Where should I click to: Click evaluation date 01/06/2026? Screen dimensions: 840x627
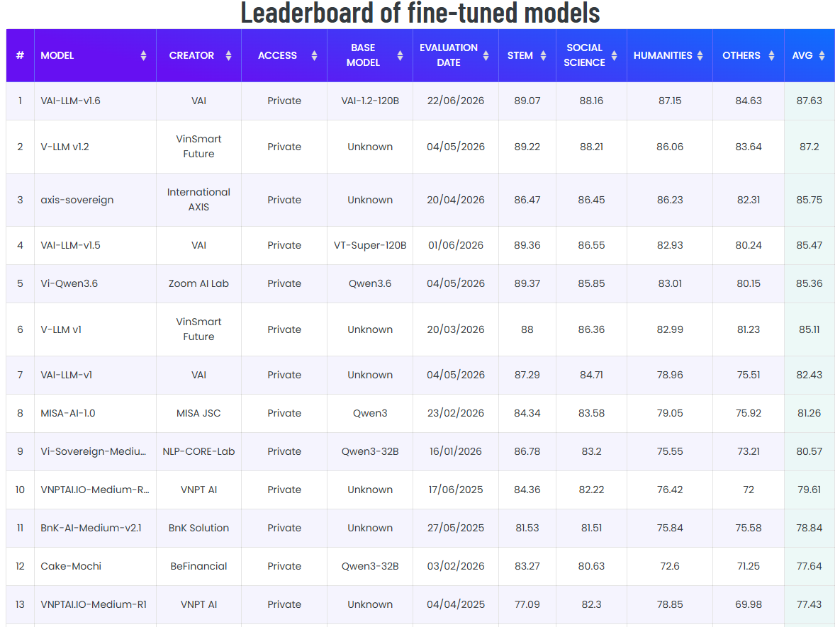pyautogui.click(x=456, y=245)
